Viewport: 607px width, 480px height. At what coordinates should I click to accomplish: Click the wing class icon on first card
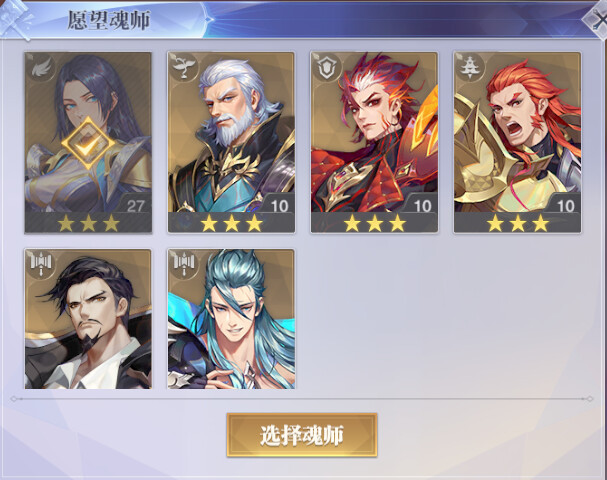(x=41, y=68)
